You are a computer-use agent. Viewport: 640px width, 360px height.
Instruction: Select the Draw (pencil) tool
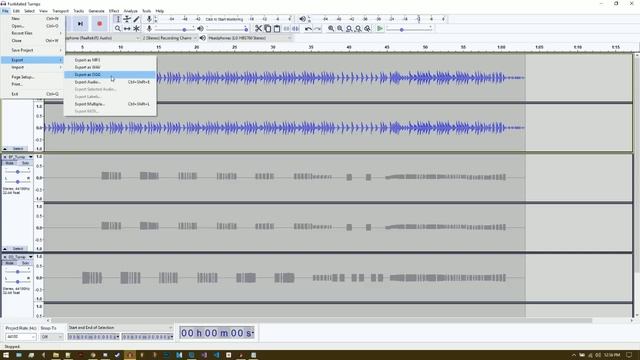(136, 19)
